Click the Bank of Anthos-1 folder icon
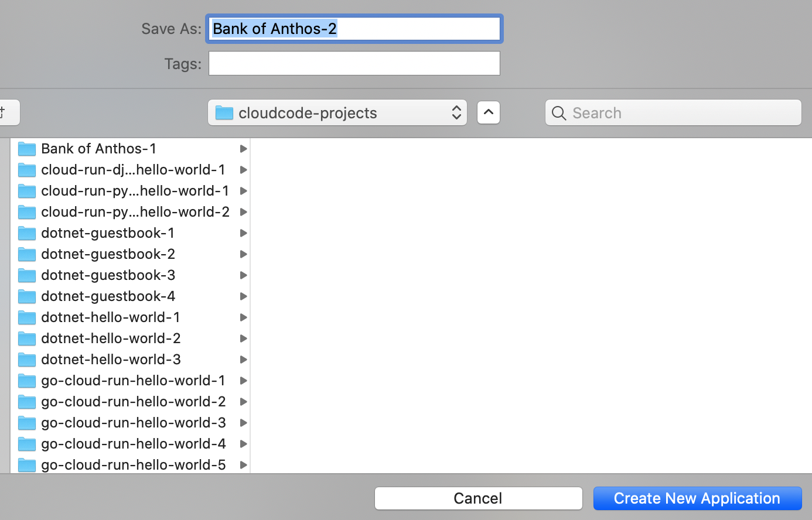The height and width of the screenshot is (520, 812). [27, 149]
